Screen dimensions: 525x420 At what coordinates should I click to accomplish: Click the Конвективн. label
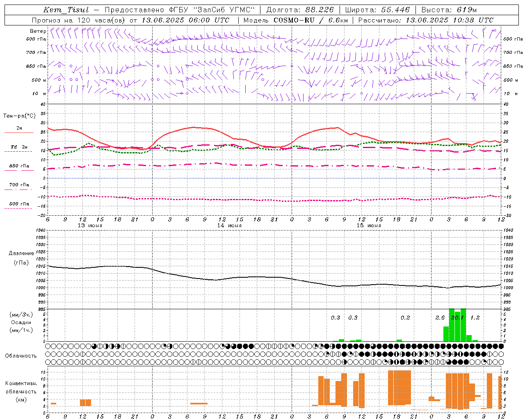click(x=21, y=383)
